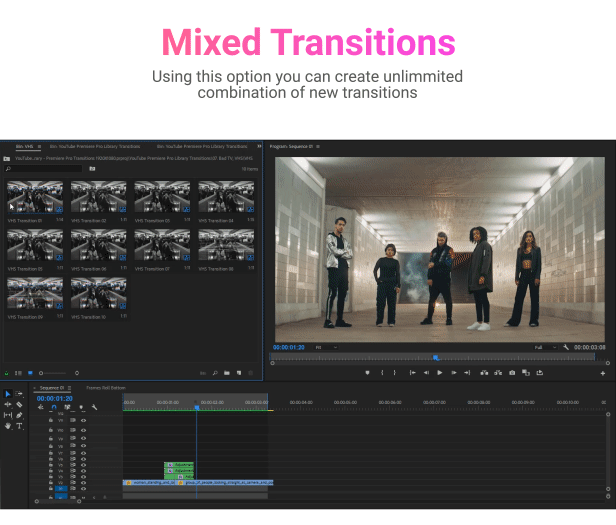Select the VHS Transition 06 thumbnail
Image resolution: width=616 pixels, height=525 pixels.
[98, 244]
